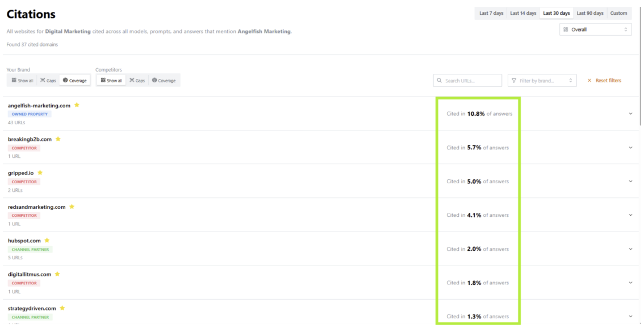Screen dimensions: 644x332
Task: Focus the Search URLs input field
Action: [467, 81]
